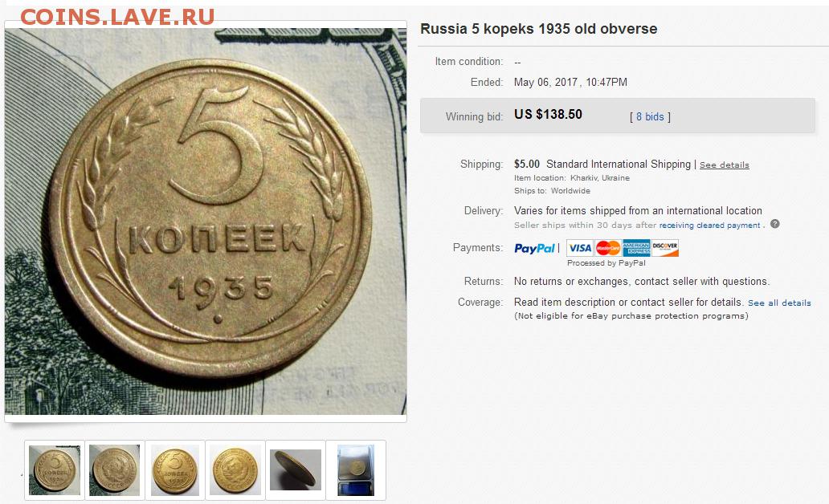
Task: Open shipping See details link
Action: point(725,165)
